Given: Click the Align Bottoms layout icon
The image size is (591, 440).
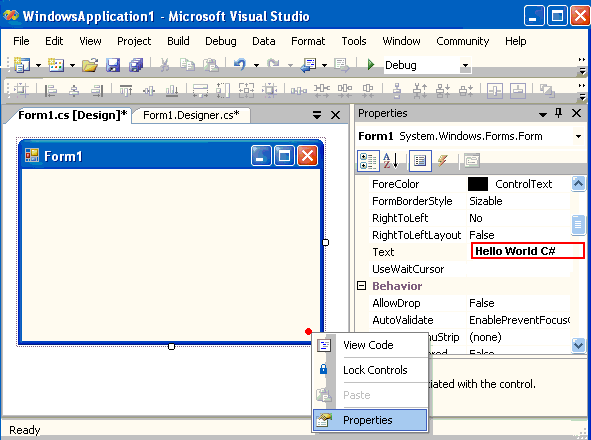Looking at the screenshot, I should click(x=172, y=90).
